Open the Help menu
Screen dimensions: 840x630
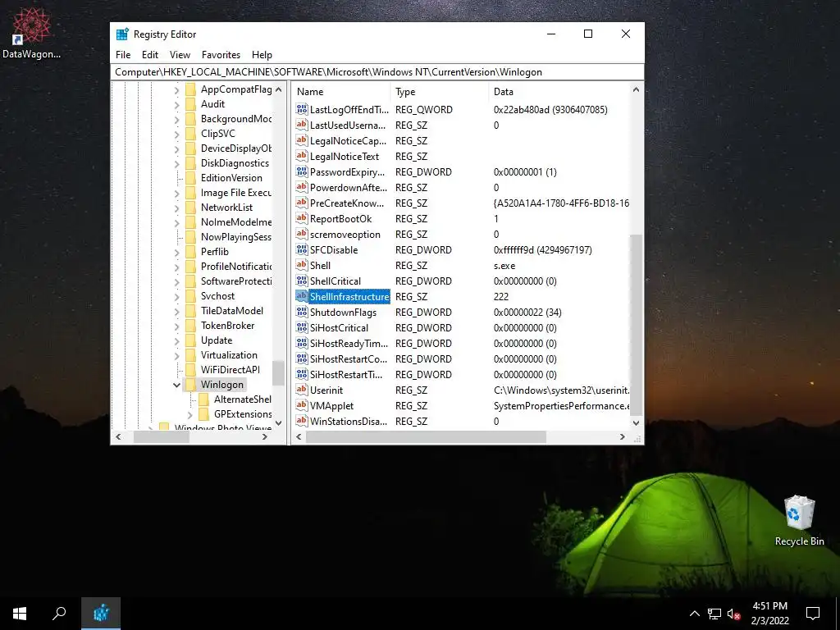(x=262, y=55)
